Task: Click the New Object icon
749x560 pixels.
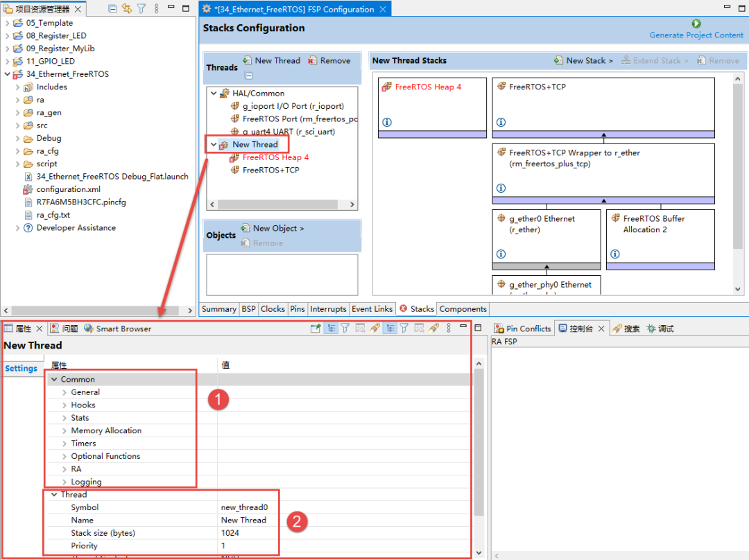Action: pos(245,228)
